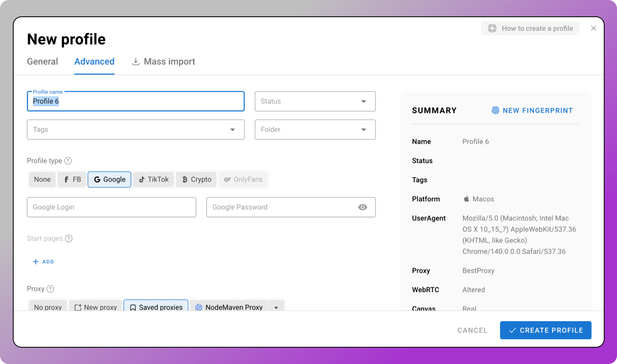
Task: Click the lifebuoy icon in How to create
Action: [x=492, y=28]
